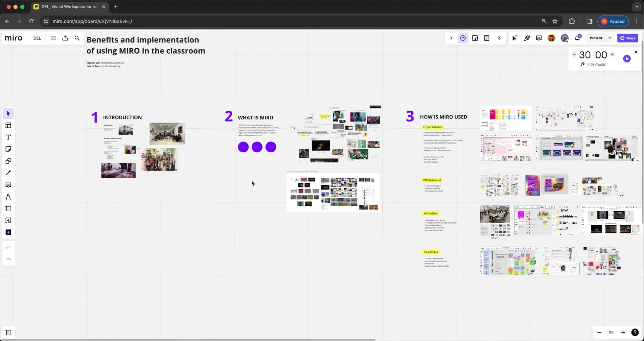This screenshot has height=341, width=644.
Task: Open the Paused Chrome profile button
Action: click(613, 21)
